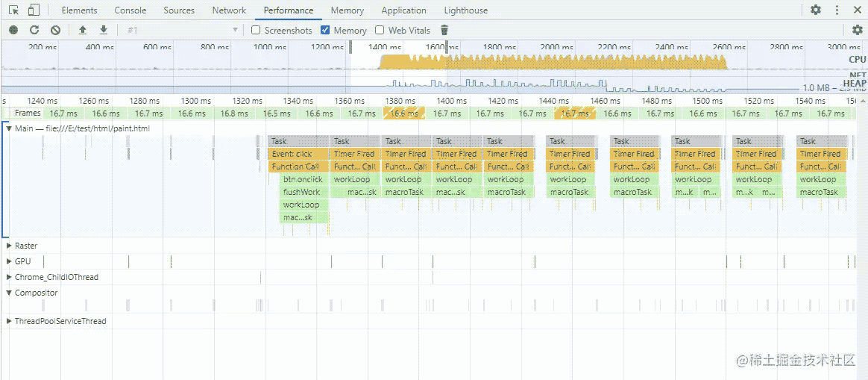Toggle the device toolbar icon

(x=34, y=10)
